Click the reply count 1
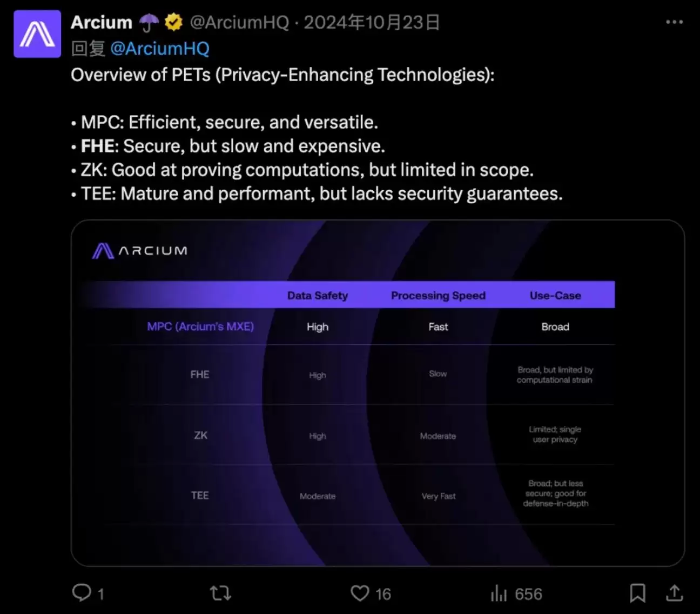700x614 pixels. pos(101,595)
